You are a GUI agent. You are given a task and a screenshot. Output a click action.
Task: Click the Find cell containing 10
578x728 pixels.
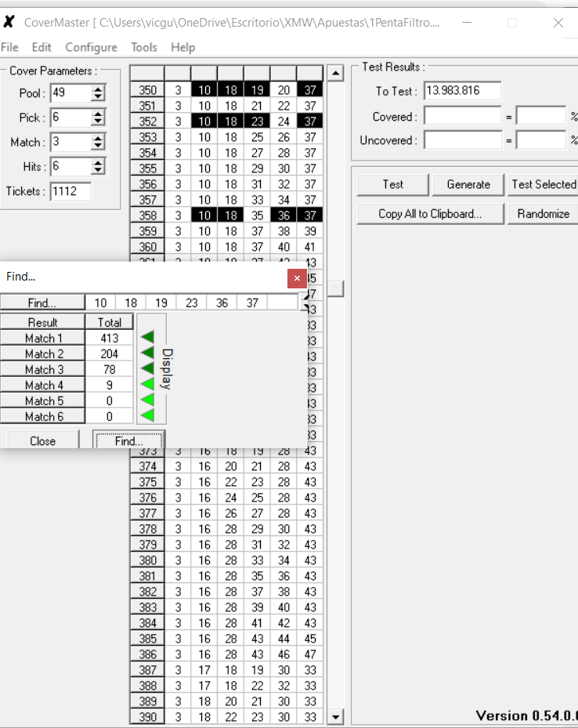(x=101, y=302)
